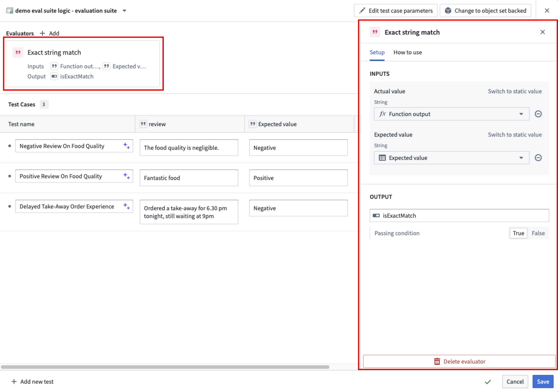Screen dimensions: 558x392
Task: Click the Fantastic food review field
Action: pos(189,178)
